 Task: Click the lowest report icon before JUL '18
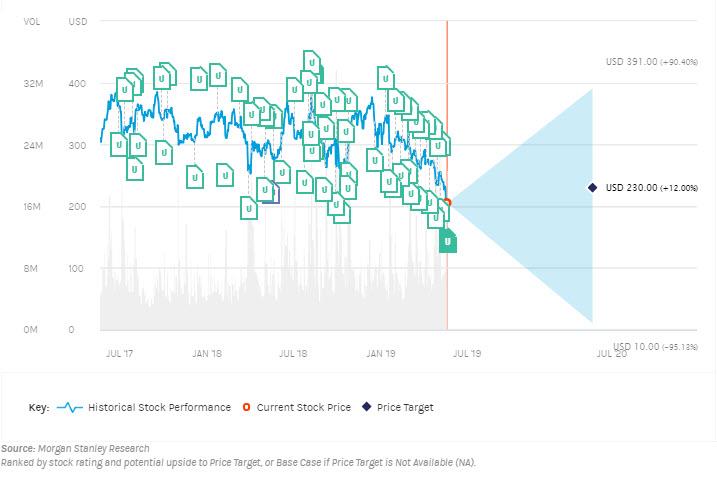pyautogui.click(x=249, y=208)
